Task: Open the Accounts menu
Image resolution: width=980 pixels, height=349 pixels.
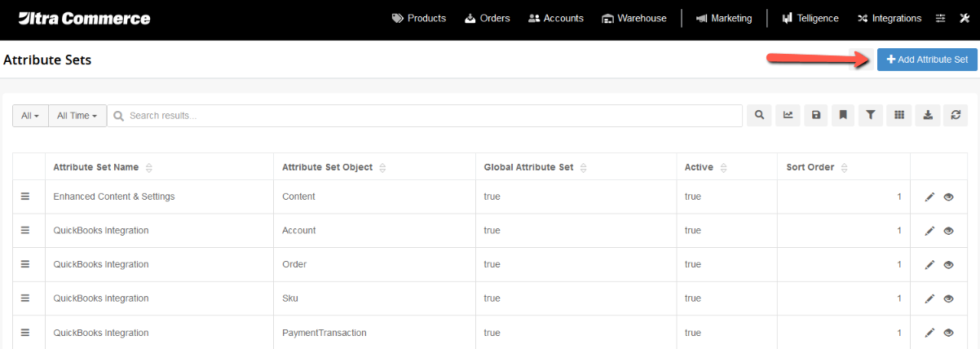Action: 556,18
